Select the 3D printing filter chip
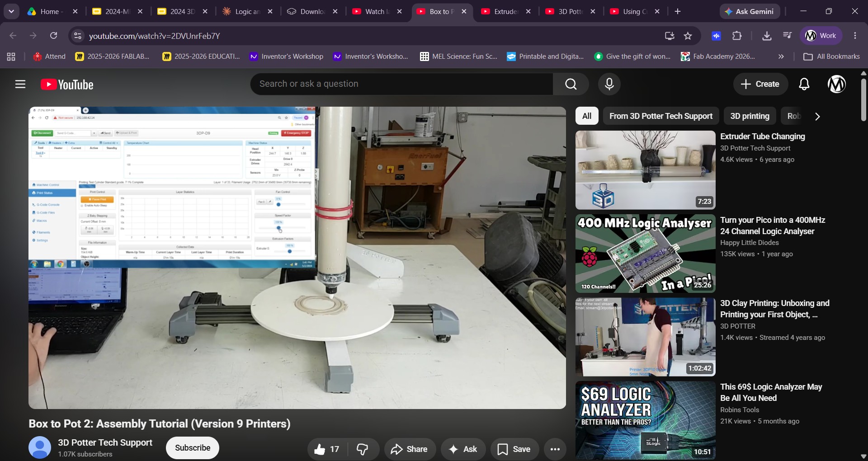This screenshot has height=461, width=868. [x=750, y=116]
